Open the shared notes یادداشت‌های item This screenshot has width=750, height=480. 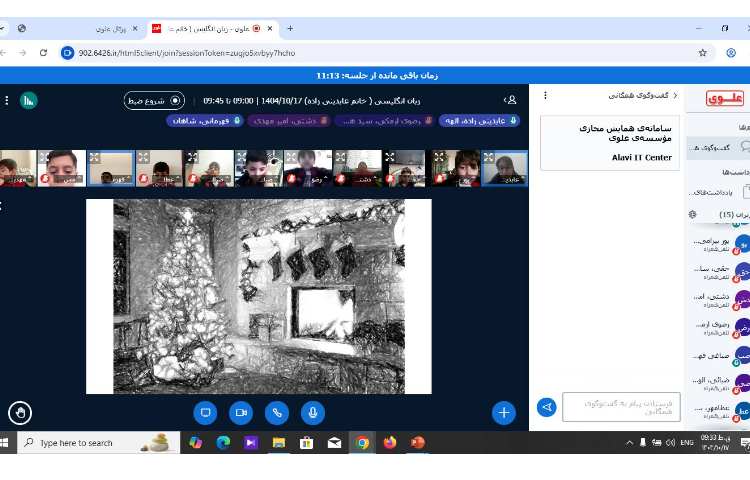click(x=718, y=192)
